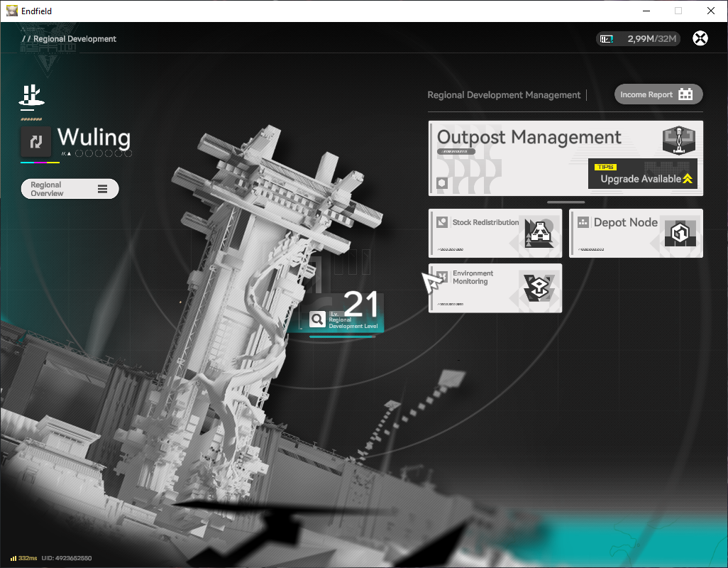Image resolution: width=728 pixels, height=568 pixels.
Task: Click the region tower emblem icon
Action: pyautogui.click(x=31, y=95)
